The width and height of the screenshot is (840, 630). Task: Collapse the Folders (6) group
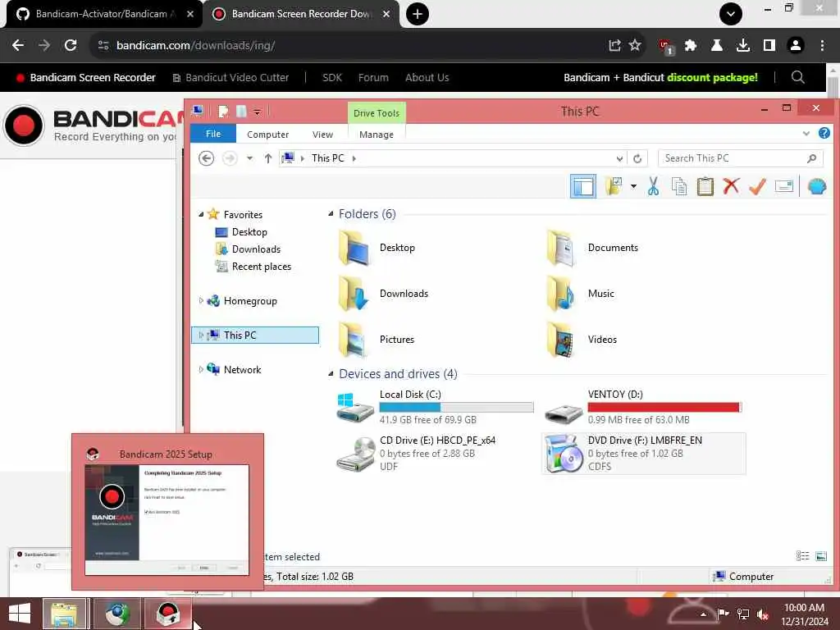[331, 214]
